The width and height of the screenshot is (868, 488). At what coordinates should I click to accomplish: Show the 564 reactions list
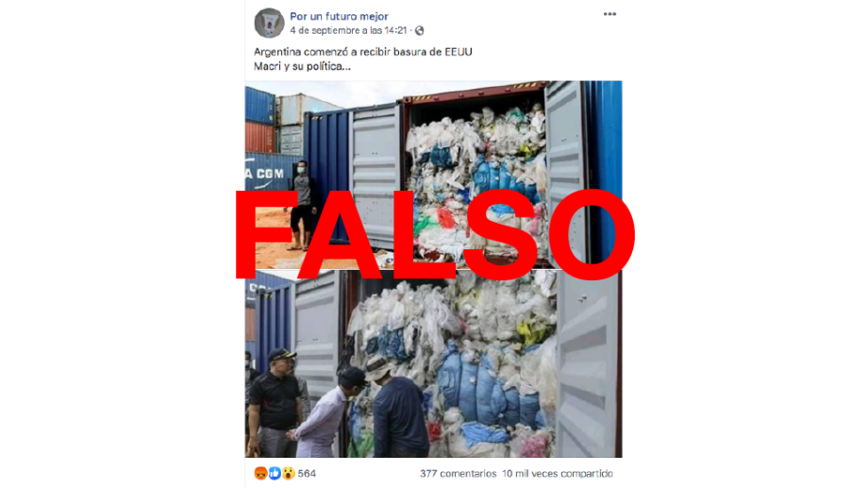307,474
